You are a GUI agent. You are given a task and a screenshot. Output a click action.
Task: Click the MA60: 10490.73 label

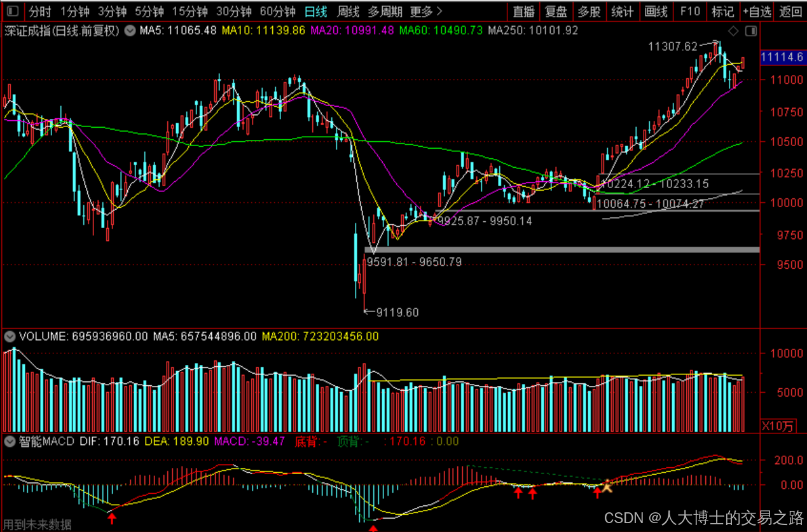pos(441,31)
